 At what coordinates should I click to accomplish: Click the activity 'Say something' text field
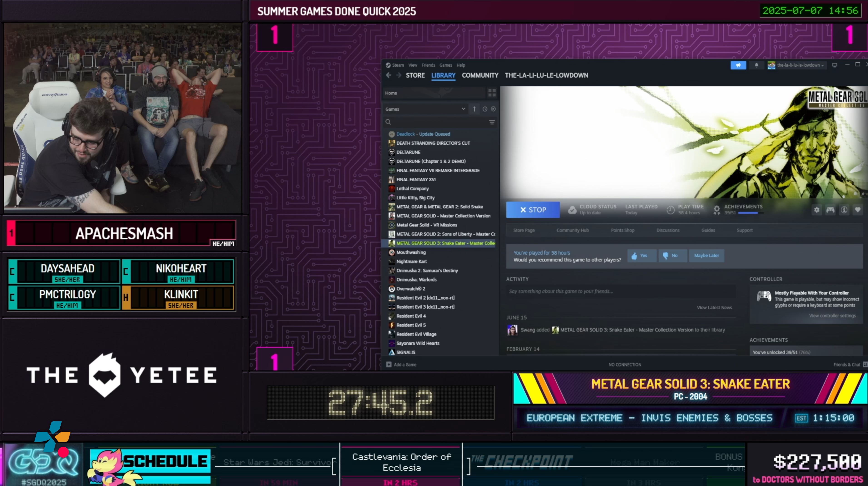click(621, 291)
